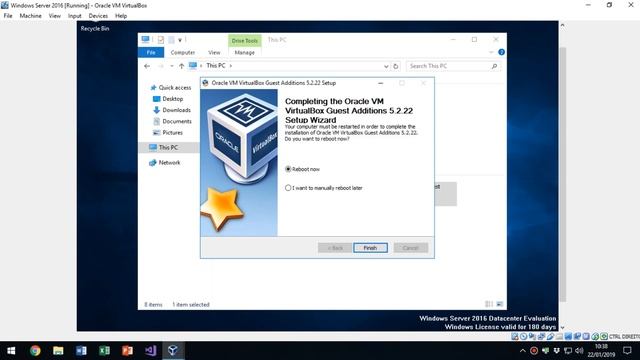Switch to Explorer View ribbon tab
Viewport: 640px width, 360px height.
click(214, 53)
